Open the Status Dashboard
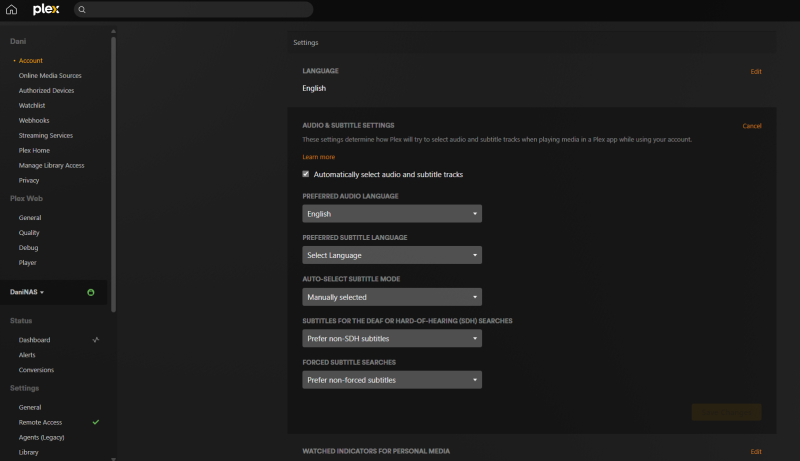Image resolution: width=800 pixels, height=461 pixels. point(34,340)
